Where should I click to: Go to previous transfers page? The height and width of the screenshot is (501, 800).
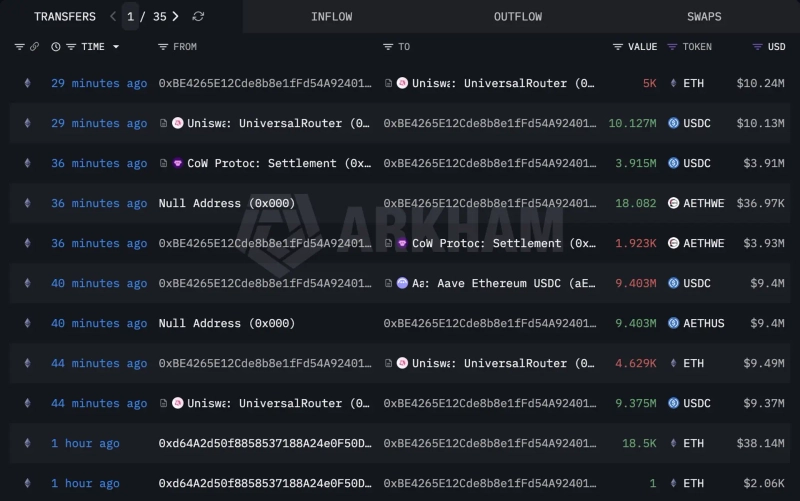[x=113, y=17]
